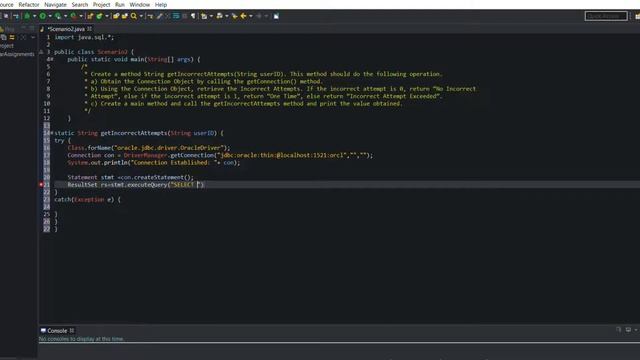Click Open Console icon in Console toolbar
This screenshot has height=360, width=640.
point(619,330)
